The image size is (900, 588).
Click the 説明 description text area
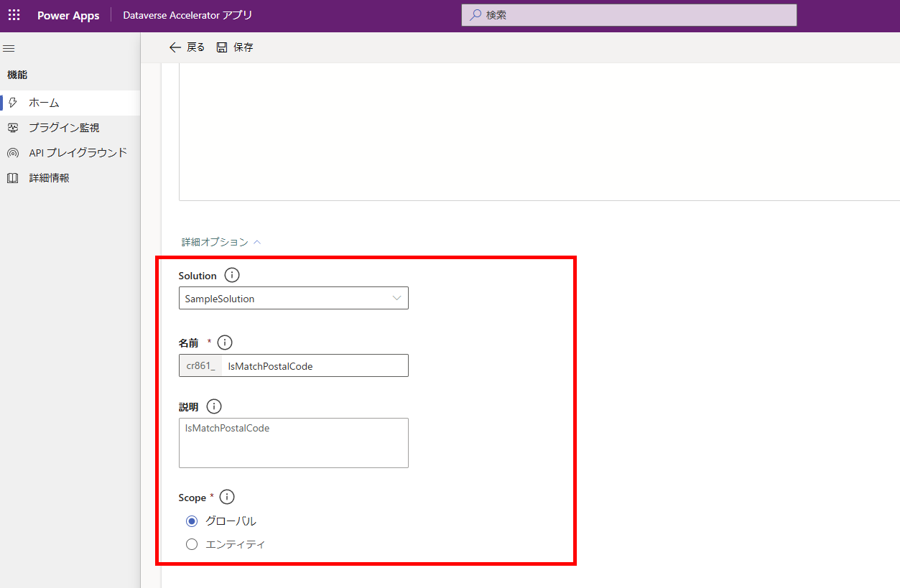[294, 443]
